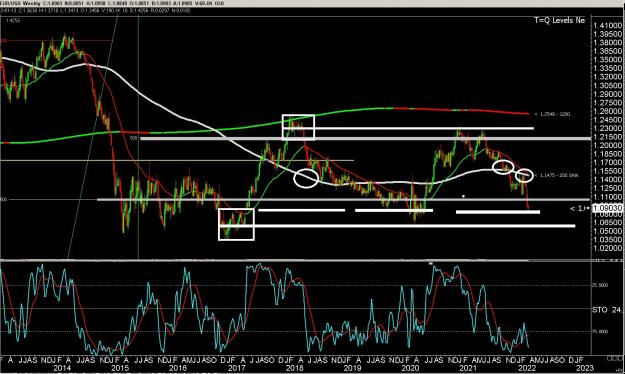The image size is (625, 374).
Task: Click the 1.1475 - 200 SMA label
Action: [559, 175]
